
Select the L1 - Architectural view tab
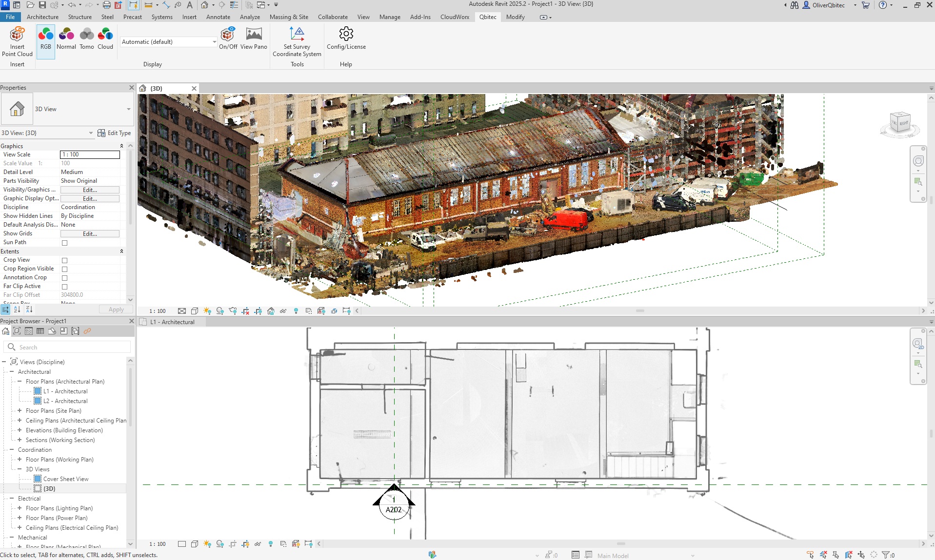(172, 322)
